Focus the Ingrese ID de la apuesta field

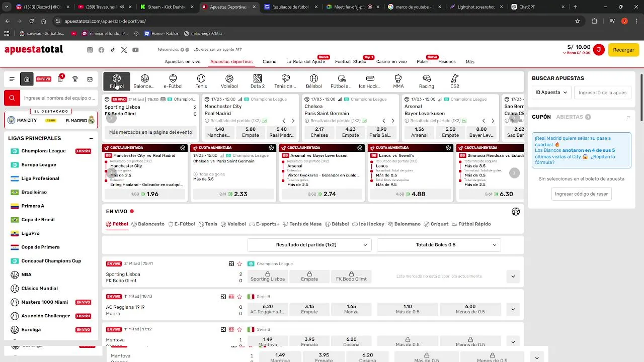pos(602,93)
